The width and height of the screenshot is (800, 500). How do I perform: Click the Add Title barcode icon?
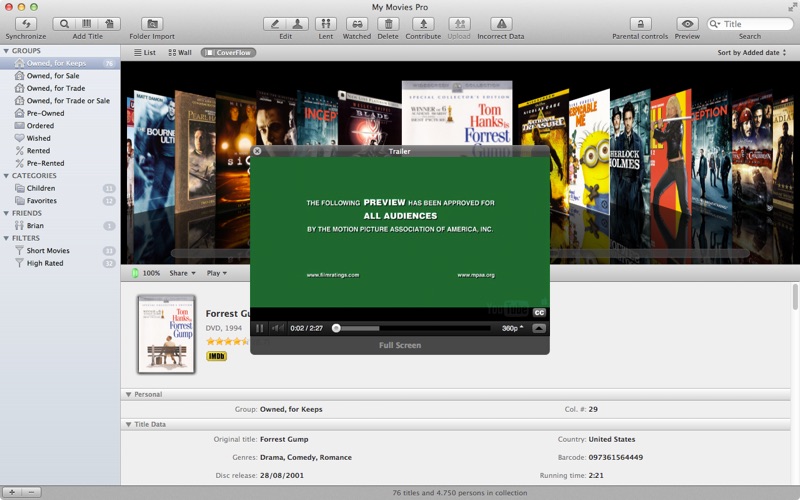coord(87,23)
